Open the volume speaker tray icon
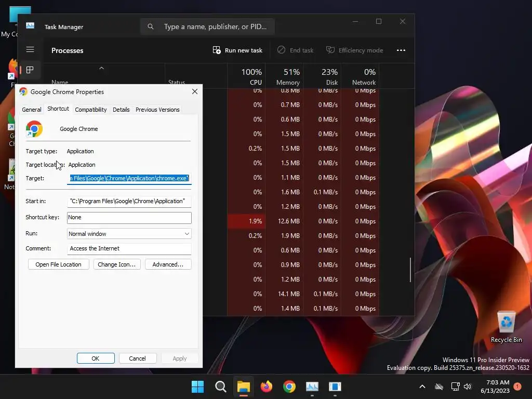The height and width of the screenshot is (399, 532). 468,387
